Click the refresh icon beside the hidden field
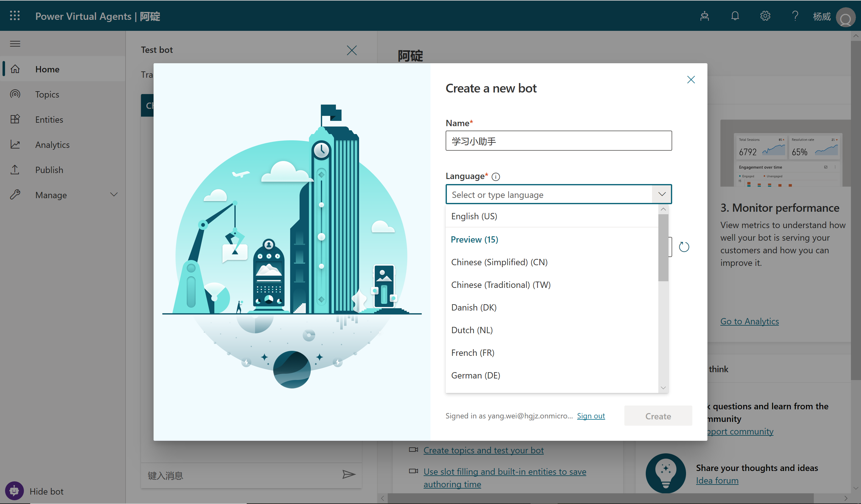This screenshot has height=504, width=861. tap(684, 247)
